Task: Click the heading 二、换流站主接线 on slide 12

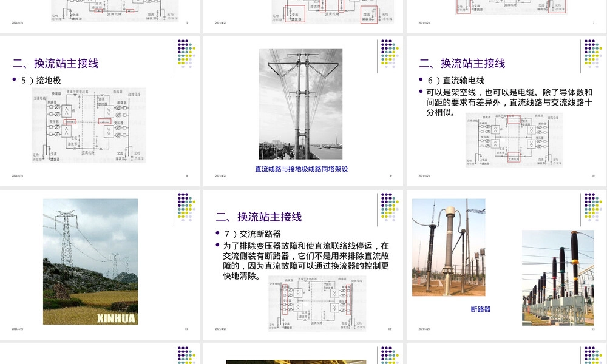Action: pos(259,217)
